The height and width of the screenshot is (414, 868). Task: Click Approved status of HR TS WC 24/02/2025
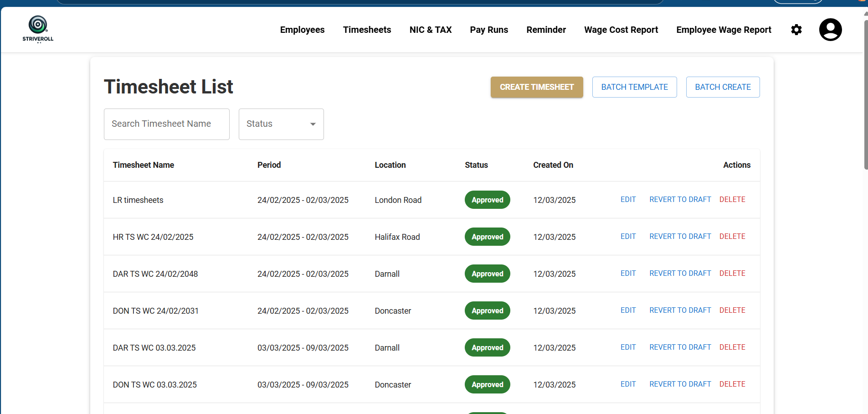pos(487,237)
